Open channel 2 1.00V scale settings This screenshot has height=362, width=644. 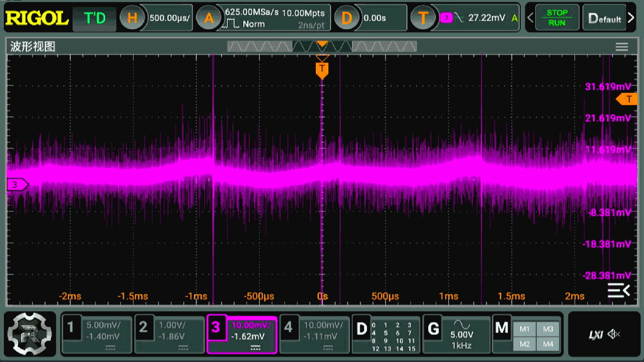[x=172, y=325]
